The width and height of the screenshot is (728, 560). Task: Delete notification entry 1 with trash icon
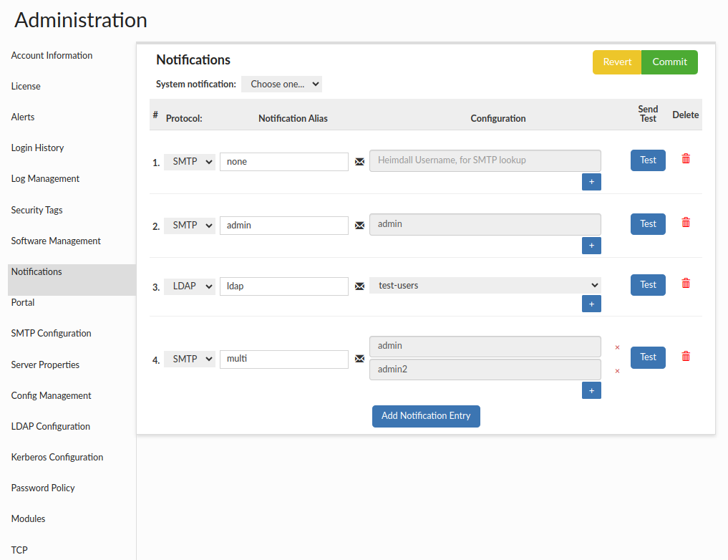(685, 159)
